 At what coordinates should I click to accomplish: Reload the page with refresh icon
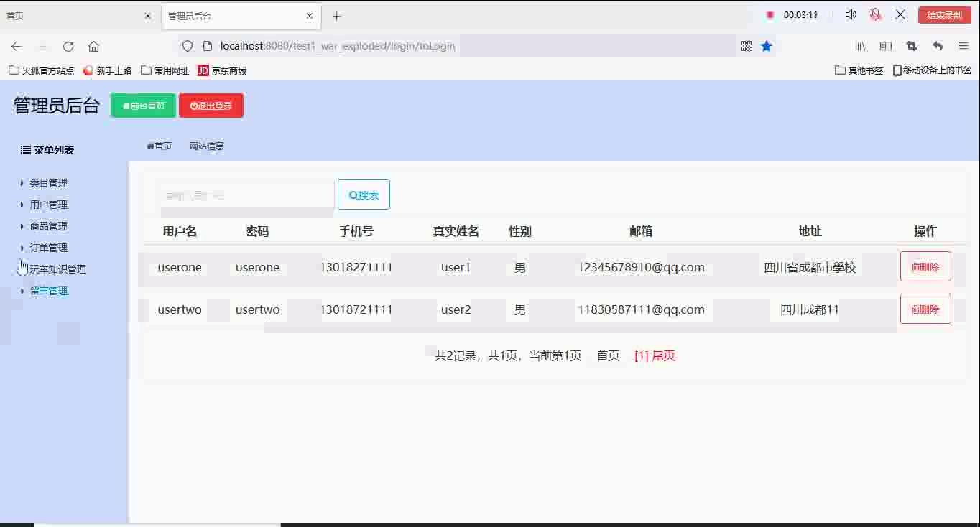coord(68,46)
